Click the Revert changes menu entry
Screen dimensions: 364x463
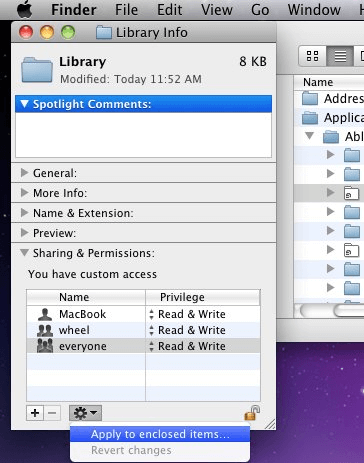[160, 450]
